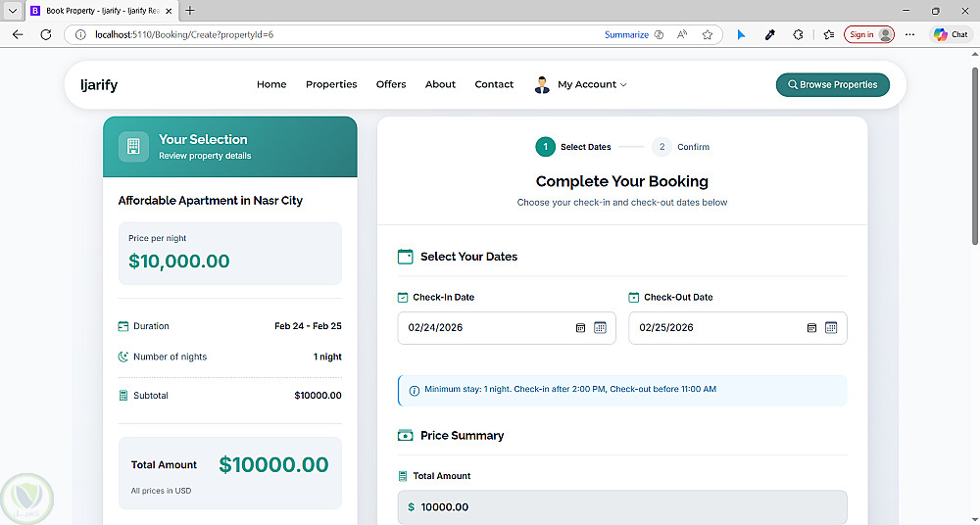Screen dimensions: 980x525
Task: Click All prices in USD note
Action: pyautogui.click(x=162, y=491)
